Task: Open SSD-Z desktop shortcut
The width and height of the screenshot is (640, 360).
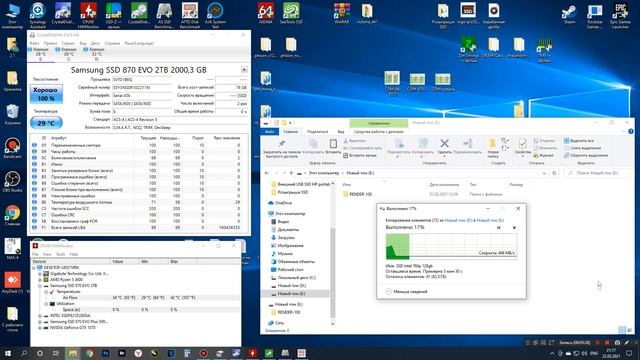Action: click(x=113, y=16)
